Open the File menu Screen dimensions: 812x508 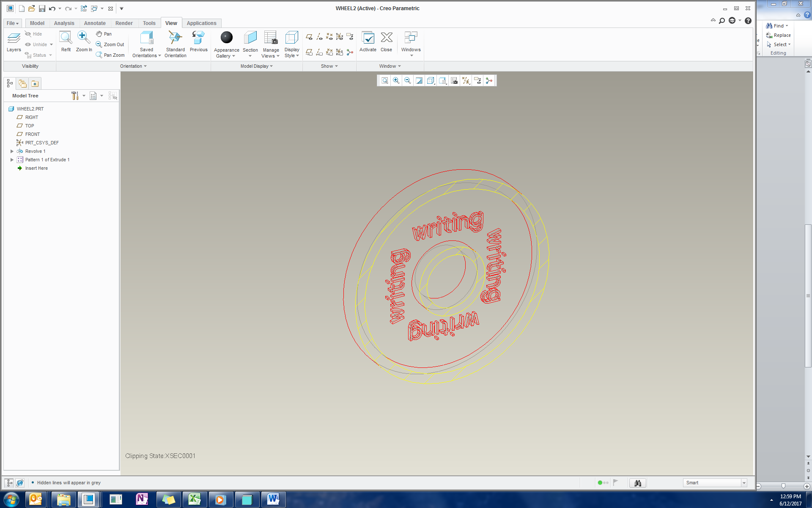(13, 23)
